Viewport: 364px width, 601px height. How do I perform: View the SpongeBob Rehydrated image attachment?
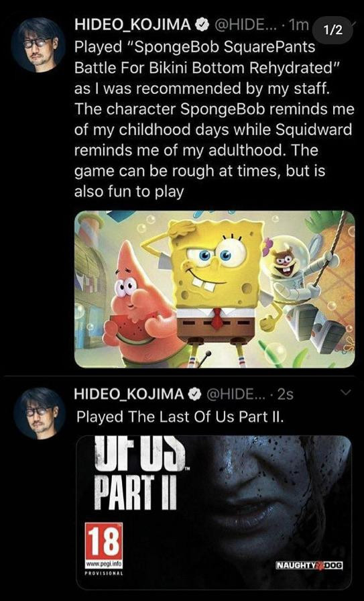point(215,289)
